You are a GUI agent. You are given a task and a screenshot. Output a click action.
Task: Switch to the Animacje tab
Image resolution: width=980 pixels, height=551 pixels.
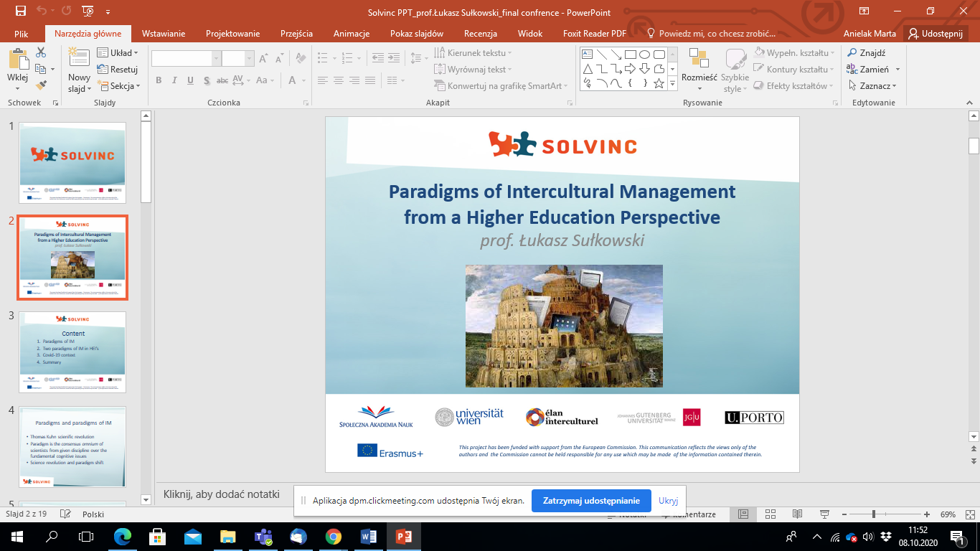[x=352, y=34]
